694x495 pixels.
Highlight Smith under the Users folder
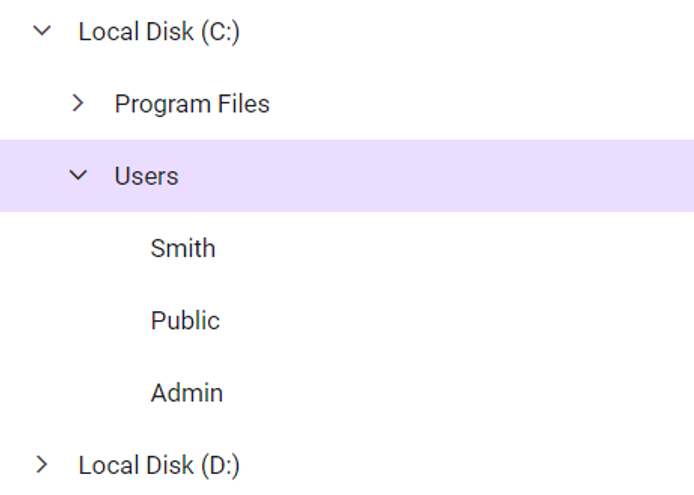[x=183, y=248]
